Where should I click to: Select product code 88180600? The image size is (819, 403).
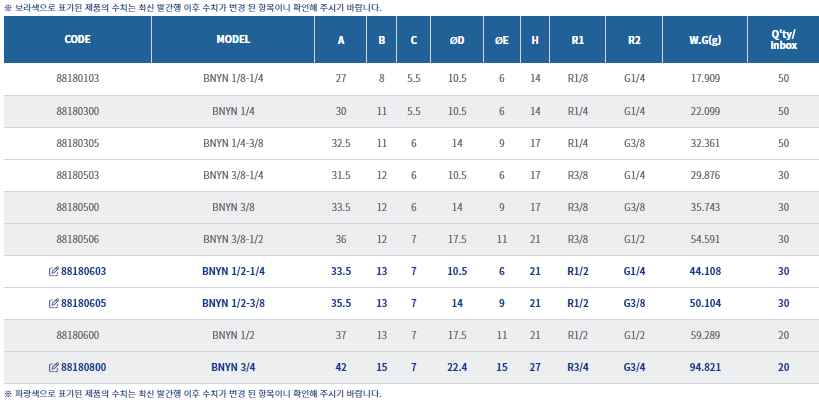click(78, 336)
